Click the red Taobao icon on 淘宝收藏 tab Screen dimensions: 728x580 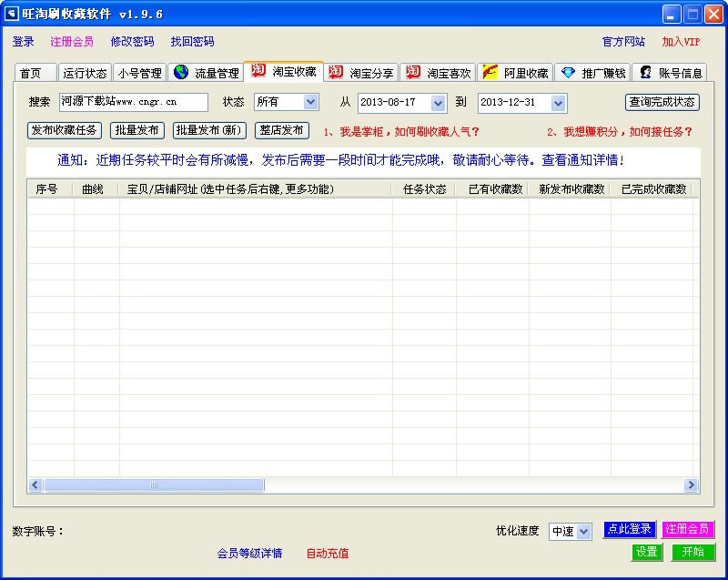coord(258,71)
